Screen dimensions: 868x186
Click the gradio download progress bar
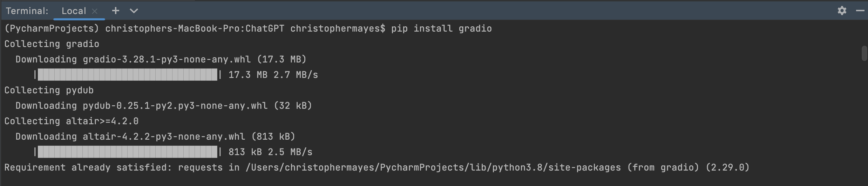[x=127, y=75]
